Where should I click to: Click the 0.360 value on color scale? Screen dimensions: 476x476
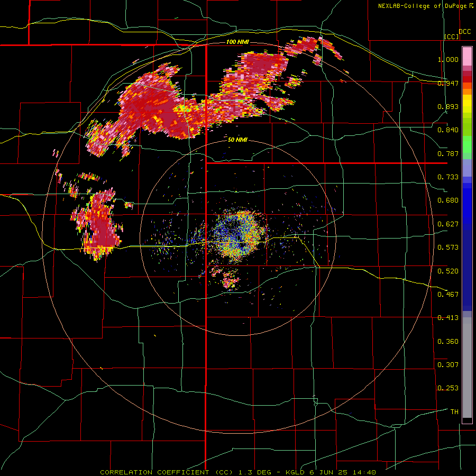point(448,342)
